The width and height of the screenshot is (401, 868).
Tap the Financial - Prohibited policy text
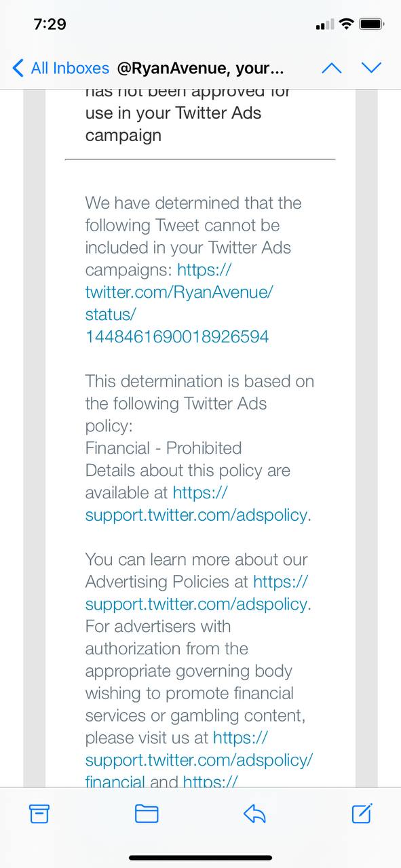point(164,448)
